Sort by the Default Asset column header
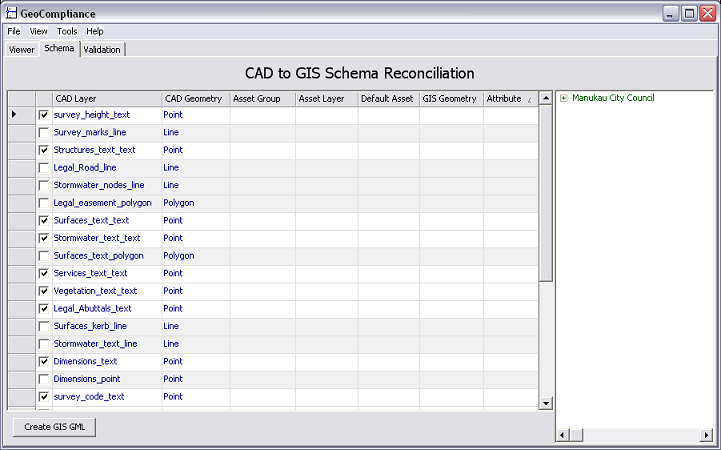The image size is (721, 450). click(389, 99)
